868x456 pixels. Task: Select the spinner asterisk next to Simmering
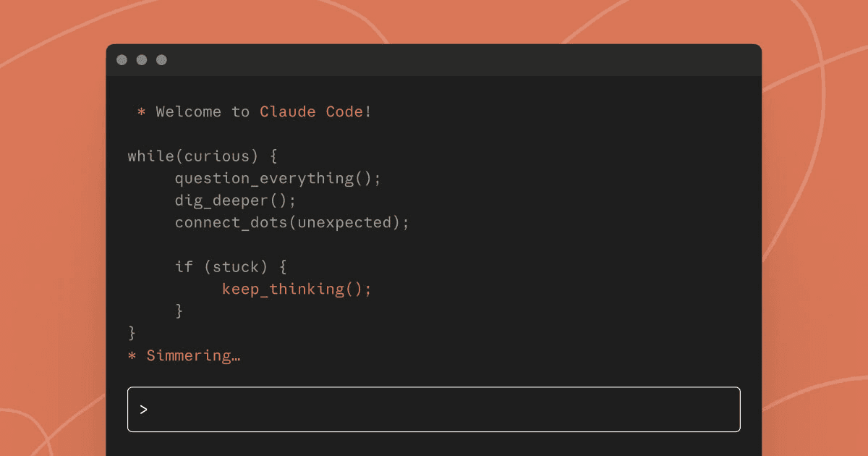tap(131, 355)
